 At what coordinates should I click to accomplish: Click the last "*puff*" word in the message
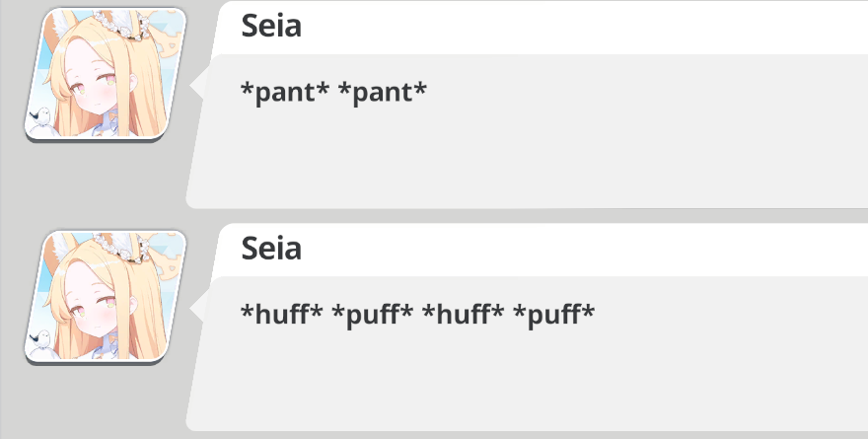pos(554,315)
